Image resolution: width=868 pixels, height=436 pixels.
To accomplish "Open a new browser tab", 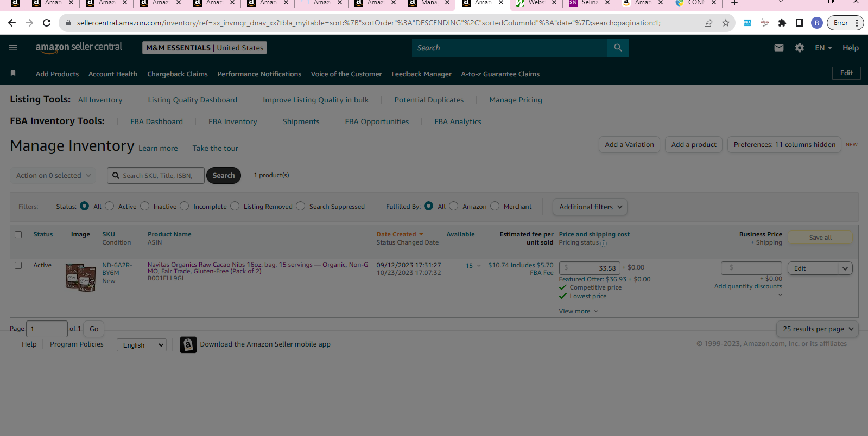I will (734, 3).
